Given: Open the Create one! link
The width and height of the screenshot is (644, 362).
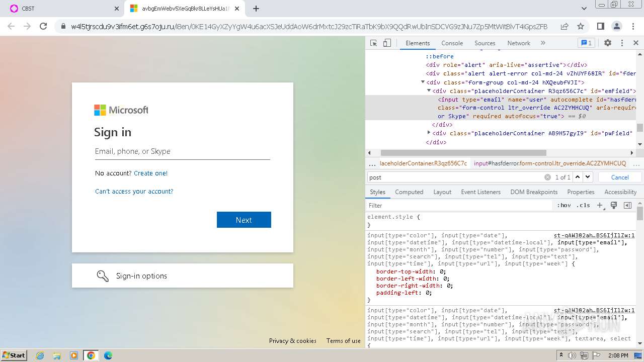Looking at the screenshot, I should click(151, 173).
